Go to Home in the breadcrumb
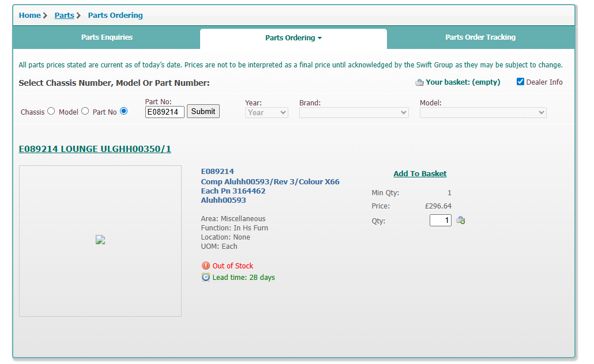 pos(29,15)
